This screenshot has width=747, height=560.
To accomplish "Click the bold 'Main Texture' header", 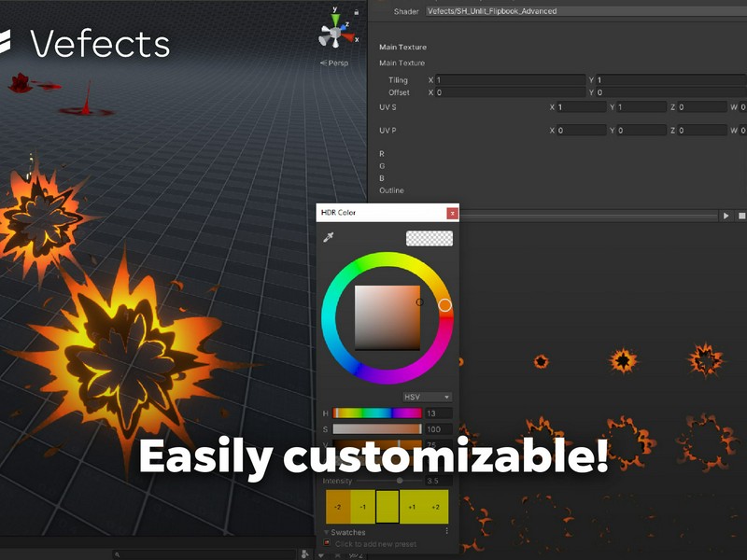I will (402, 47).
